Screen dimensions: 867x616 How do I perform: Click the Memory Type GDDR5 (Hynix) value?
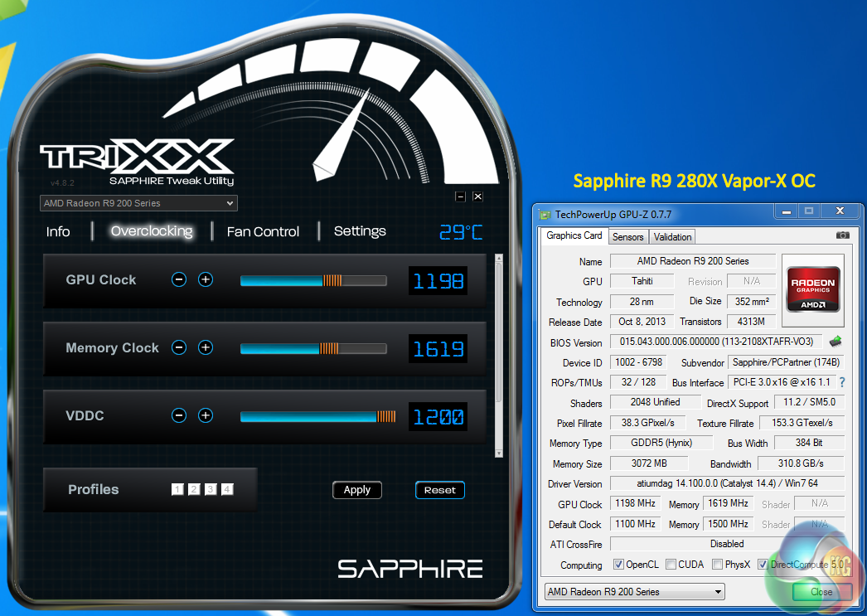[661, 443]
